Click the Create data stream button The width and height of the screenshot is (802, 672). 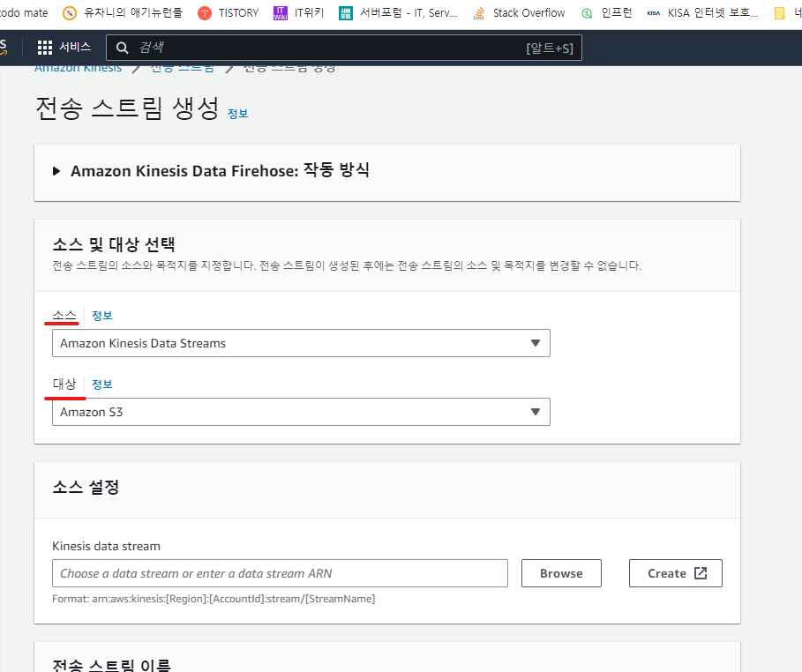pos(675,573)
